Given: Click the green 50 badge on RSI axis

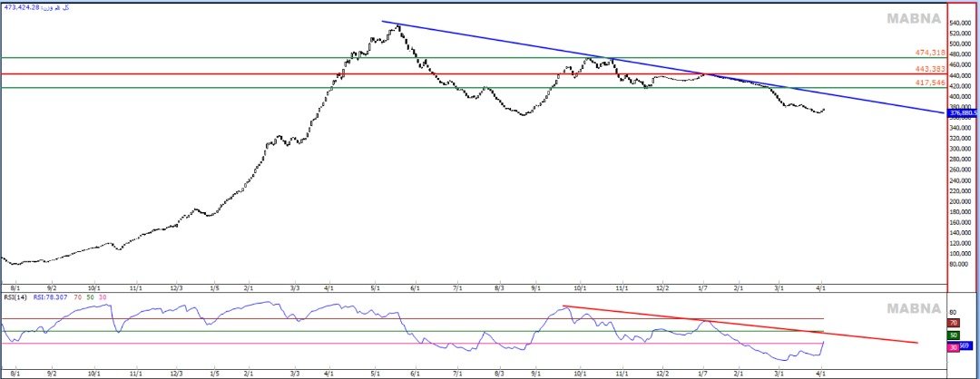Looking at the screenshot, I should click(x=953, y=335).
